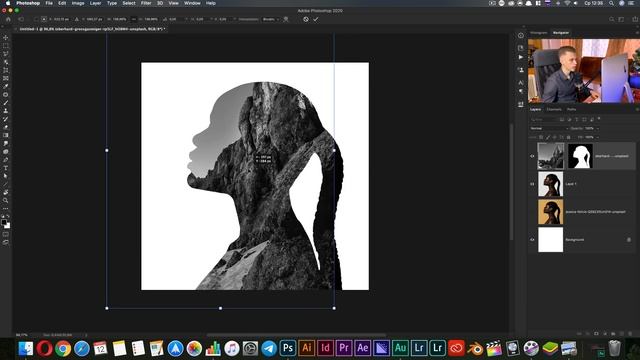Switch to the Histogram tab
Image resolution: width=640 pixels, height=360 pixels.
point(538,33)
